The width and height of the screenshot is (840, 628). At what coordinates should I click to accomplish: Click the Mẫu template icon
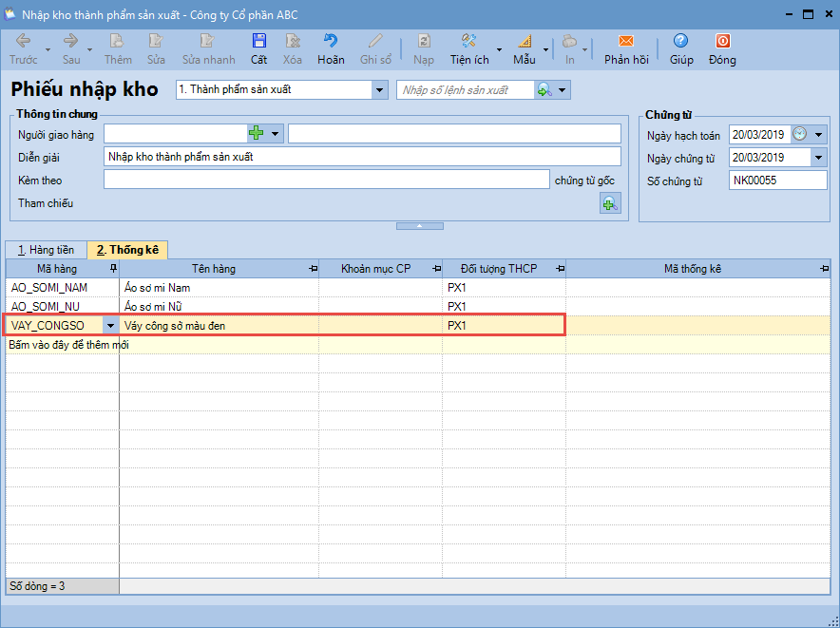tap(525, 41)
